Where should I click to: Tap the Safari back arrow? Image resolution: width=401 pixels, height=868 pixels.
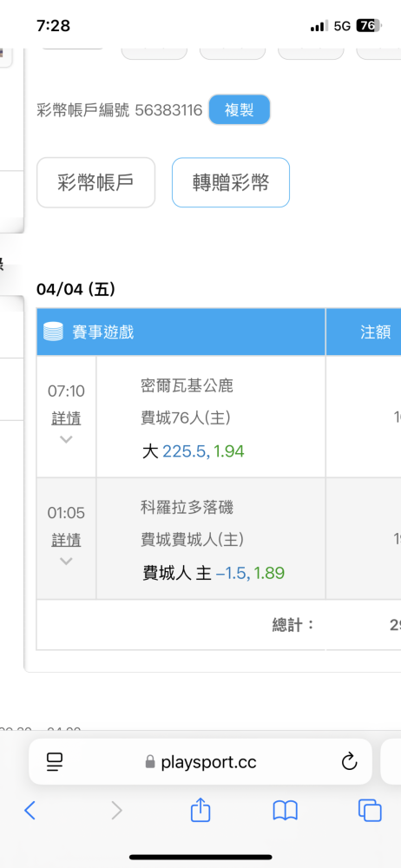tap(30, 811)
